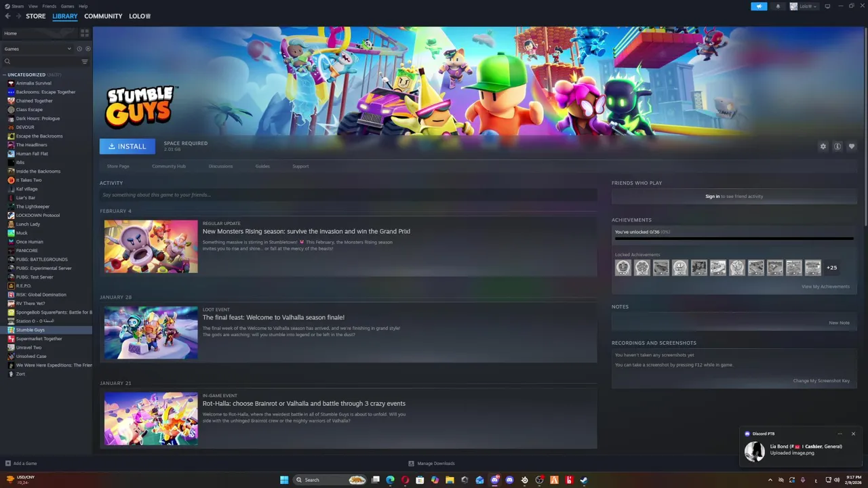Viewport: 868px width, 488px height.
Task: Select PUBG: BATTLEGROUNDS in game list
Action: tap(41, 260)
